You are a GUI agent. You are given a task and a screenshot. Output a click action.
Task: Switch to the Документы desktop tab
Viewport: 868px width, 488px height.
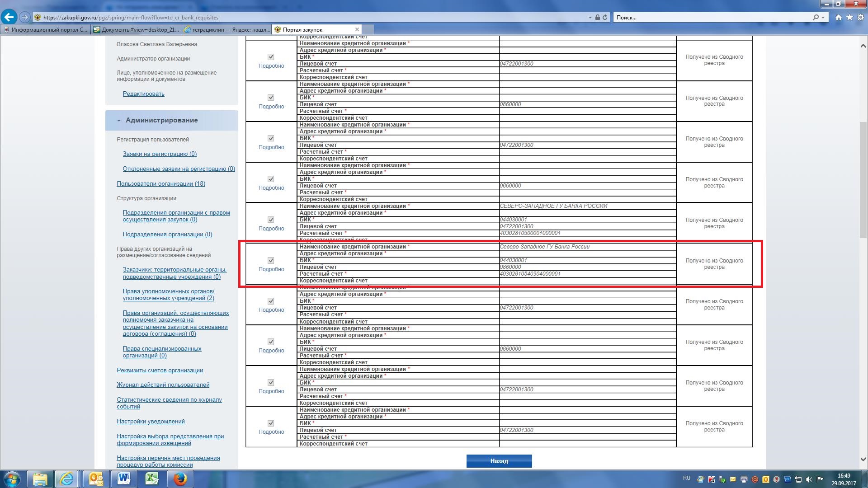tap(136, 29)
